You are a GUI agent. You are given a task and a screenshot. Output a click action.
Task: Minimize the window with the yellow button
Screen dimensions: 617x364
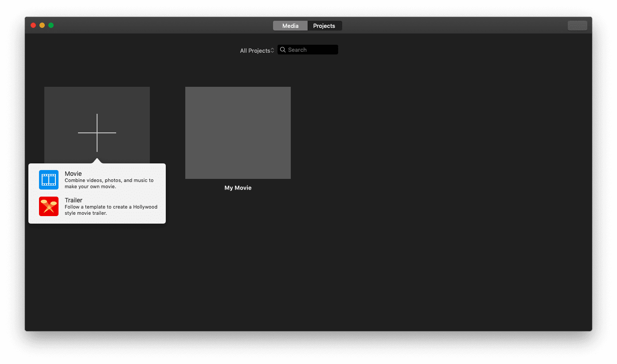coord(42,25)
